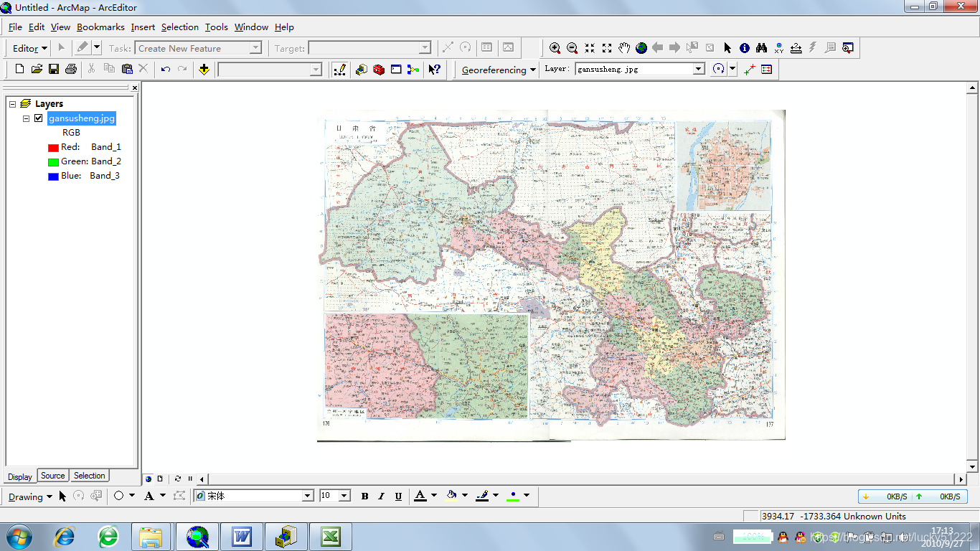This screenshot has width=980, height=551.
Task: Undo the last action
Action: coord(166,69)
